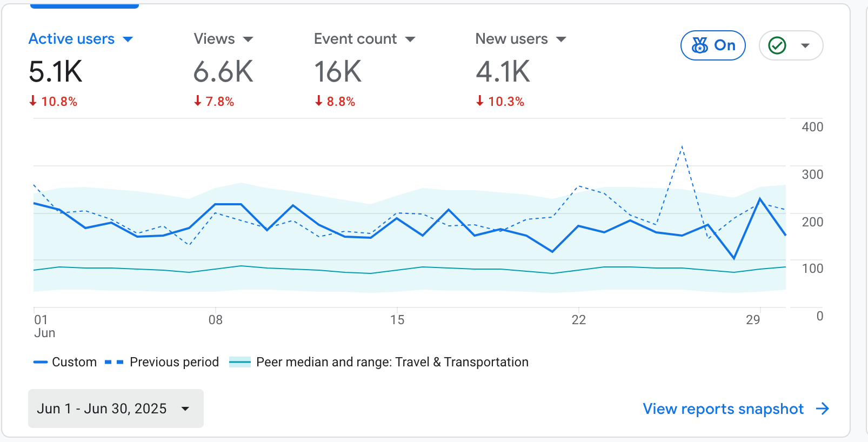Open the Event count dropdown arrow
This screenshot has width=868, height=442.
point(410,39)
